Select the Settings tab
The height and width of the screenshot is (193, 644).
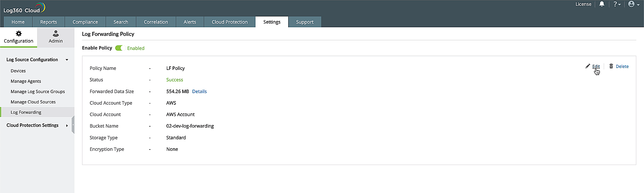click(272, 22)
